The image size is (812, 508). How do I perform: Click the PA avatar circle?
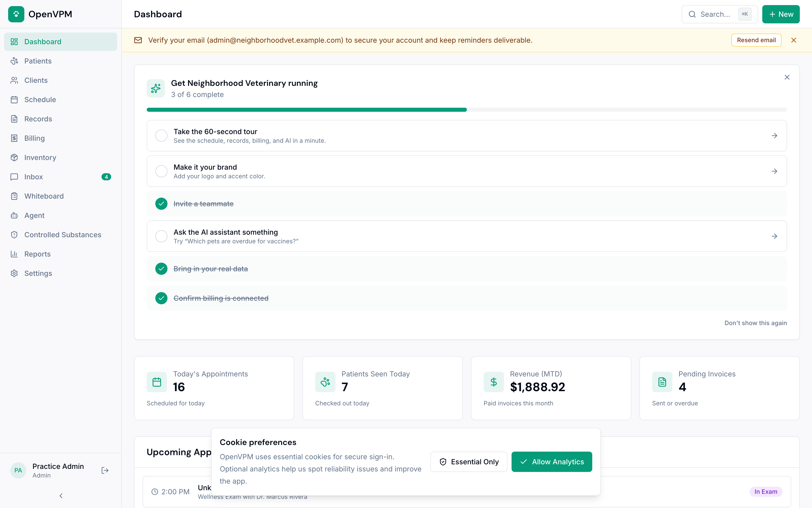[18, 470]
